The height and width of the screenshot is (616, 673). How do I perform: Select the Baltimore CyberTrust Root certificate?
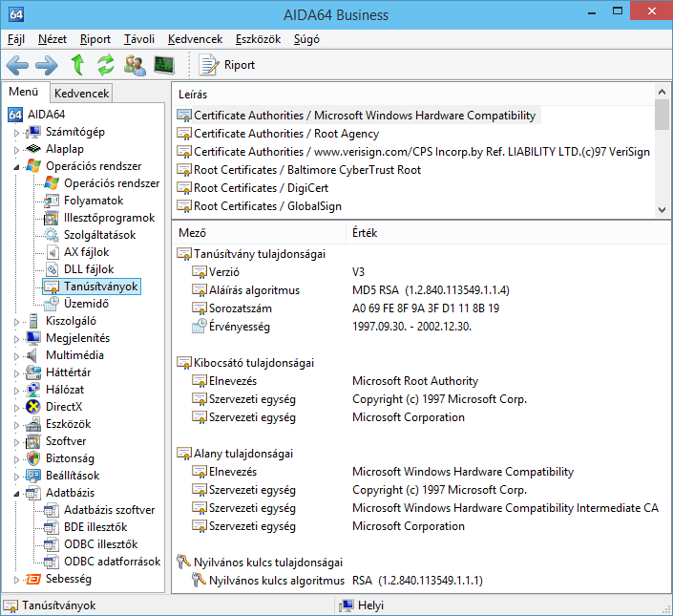click(x=299, y=170)
